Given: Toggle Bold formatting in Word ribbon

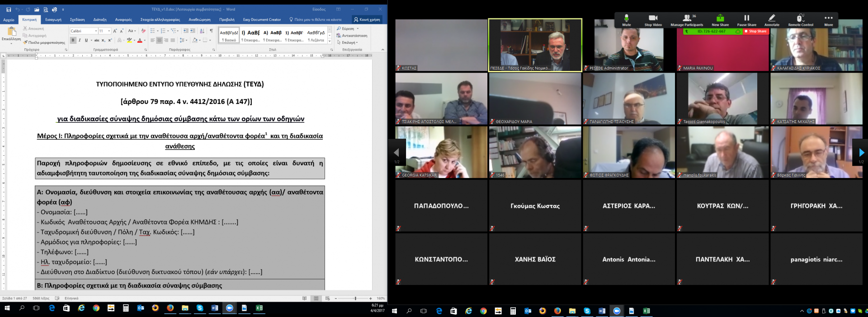Looking at the screenshot, I should tap(73, 40).
